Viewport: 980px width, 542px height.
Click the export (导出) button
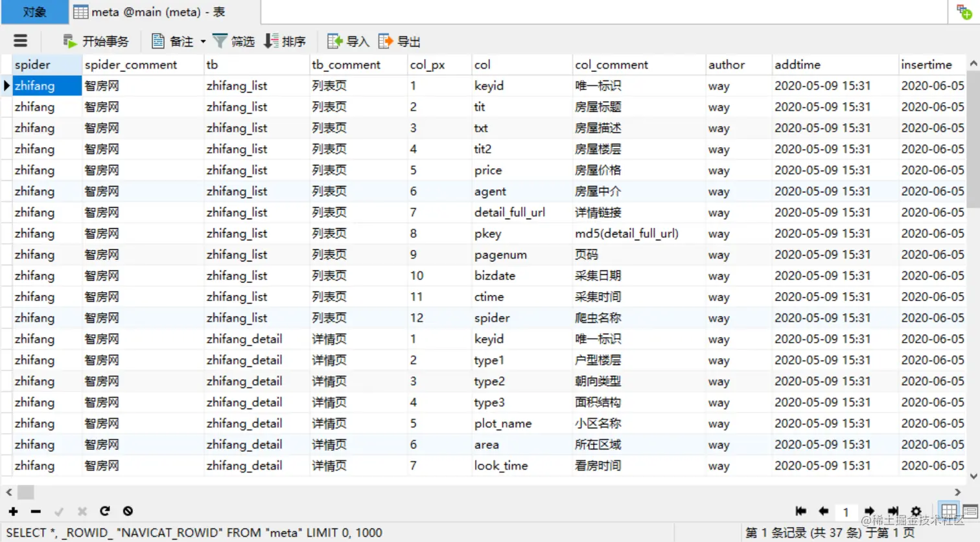399,41
